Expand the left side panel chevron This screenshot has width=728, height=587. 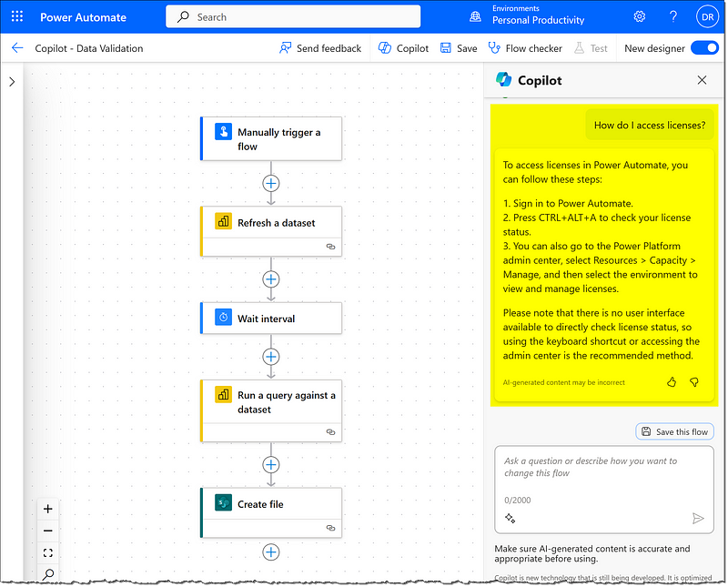[x=12, y=81]
